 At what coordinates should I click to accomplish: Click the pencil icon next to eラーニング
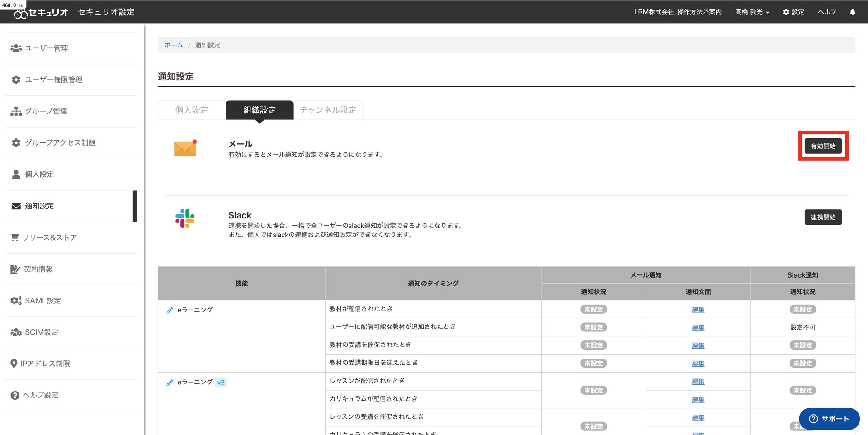170,310
